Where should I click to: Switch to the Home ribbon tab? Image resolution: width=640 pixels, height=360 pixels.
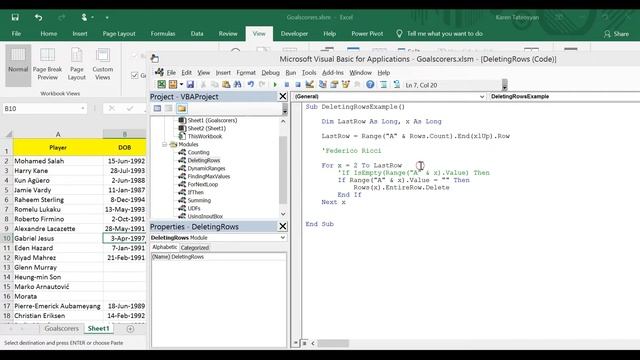coord(49,33)
